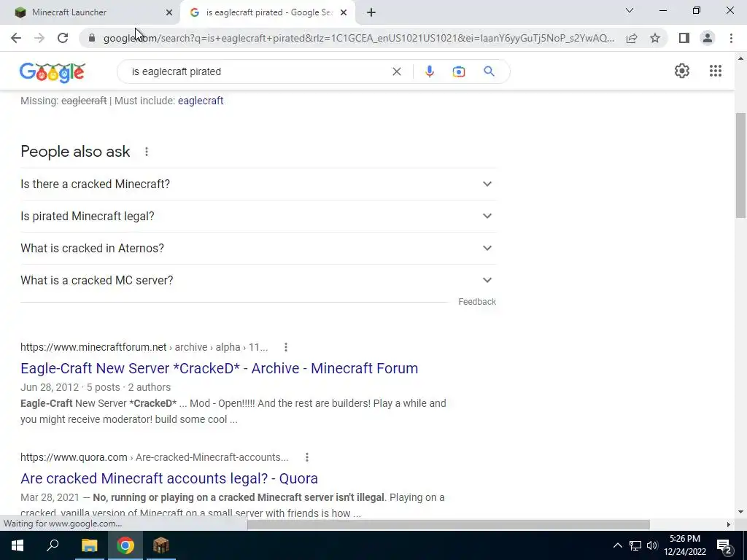
Task: Open the Chrome three-dot menu
Action: (731, 38)
